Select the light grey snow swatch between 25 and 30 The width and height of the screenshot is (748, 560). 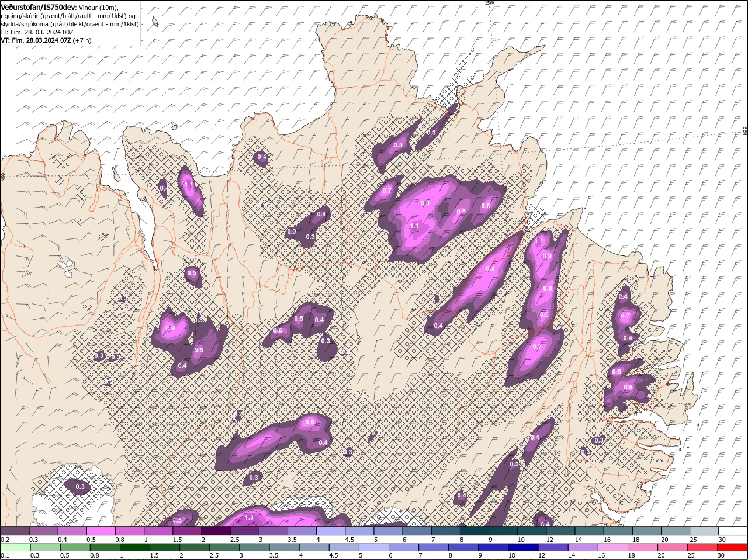coord(705,531)
